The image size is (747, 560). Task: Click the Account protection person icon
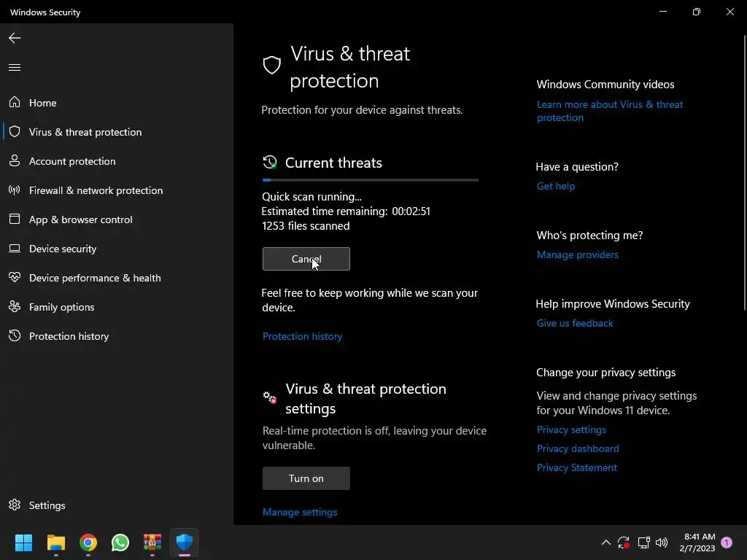click(15, 160)
